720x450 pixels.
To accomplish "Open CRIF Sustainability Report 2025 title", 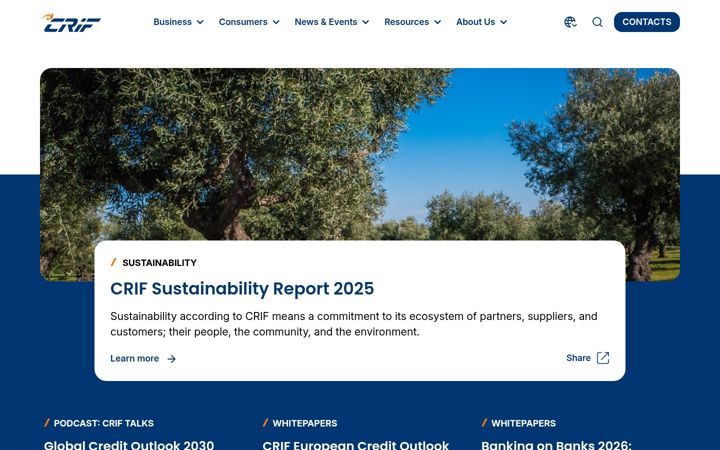I will pyautogui.click(x=242, y=289).
